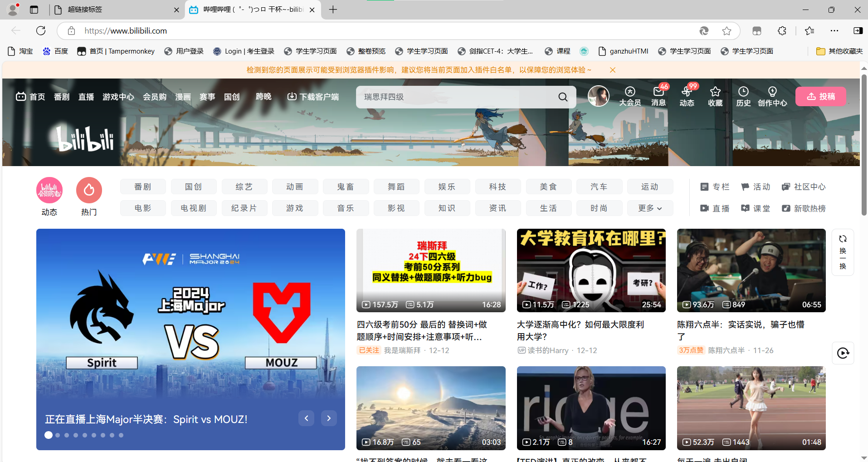Image resolution: width=868 pixels, height=462 pixels.
Task: Open the browser tab actions icon
Action: tap(34, 10)
